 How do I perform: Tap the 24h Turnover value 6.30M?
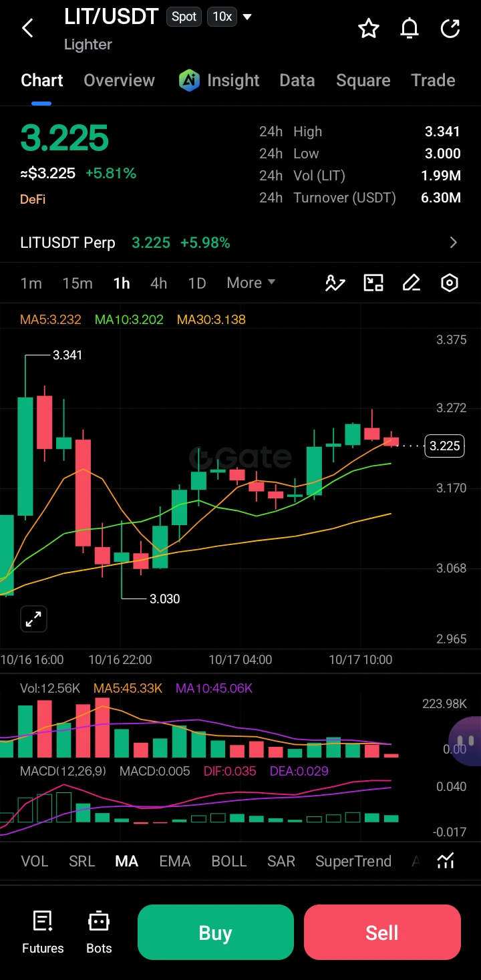[441, 198]
